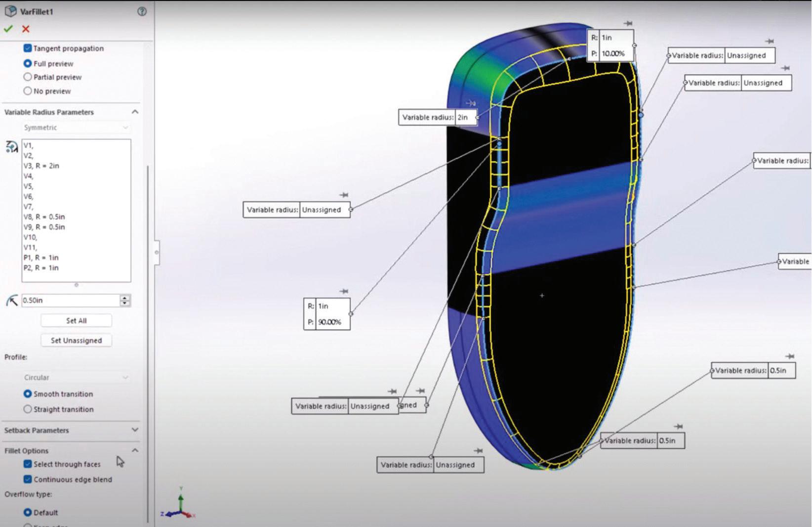
Task: Click the Set All button
Action: (76, 320)
